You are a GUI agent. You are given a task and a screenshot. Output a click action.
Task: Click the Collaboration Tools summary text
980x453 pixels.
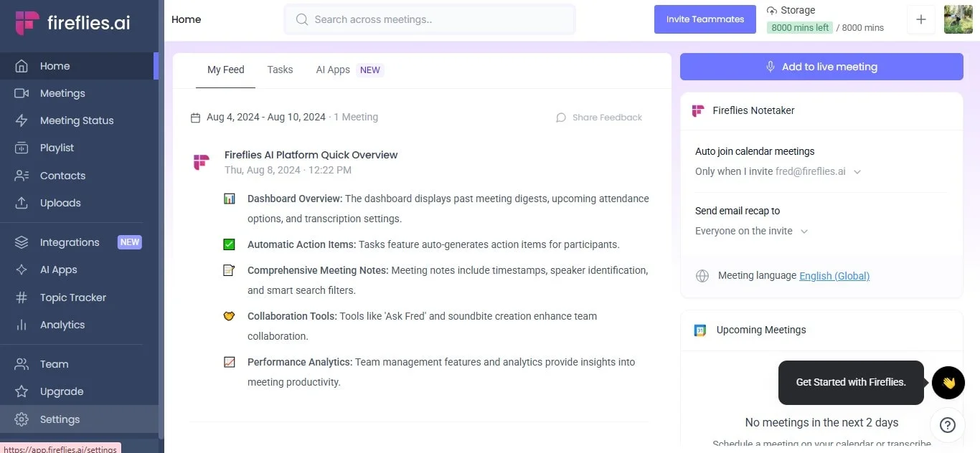(422, 326)
